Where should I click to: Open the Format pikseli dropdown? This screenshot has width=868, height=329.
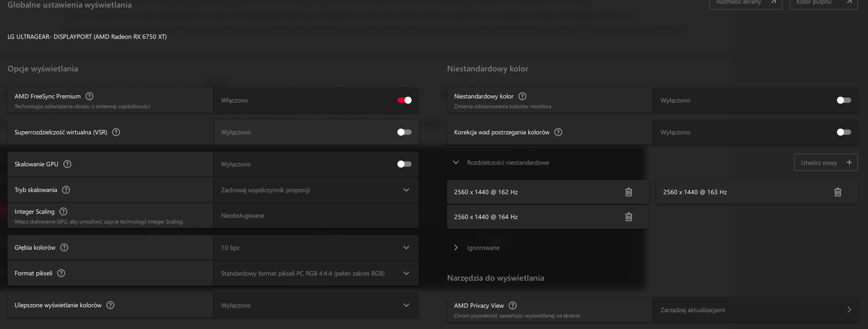tap(316, 273)
